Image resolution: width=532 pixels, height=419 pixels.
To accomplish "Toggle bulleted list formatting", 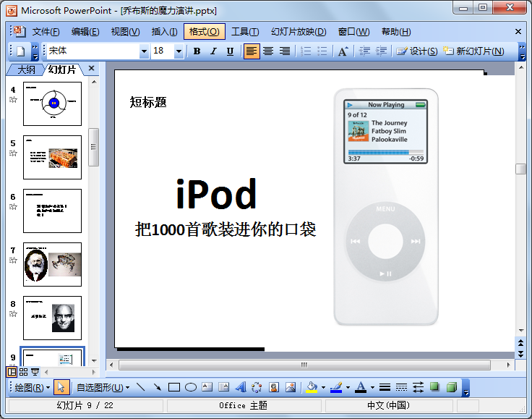I will tap(322, 51).
